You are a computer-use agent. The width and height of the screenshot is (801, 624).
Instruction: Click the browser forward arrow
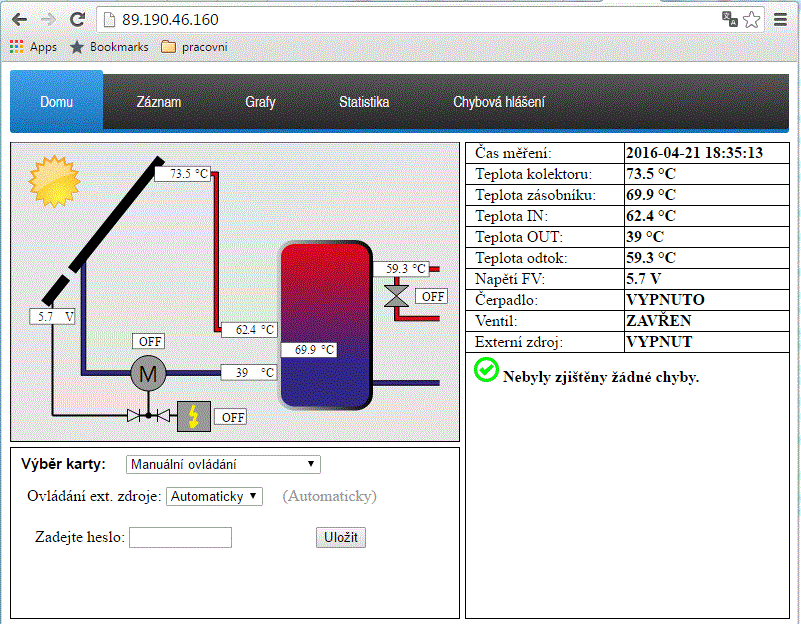pyautogui.click(x=49, y=20)
